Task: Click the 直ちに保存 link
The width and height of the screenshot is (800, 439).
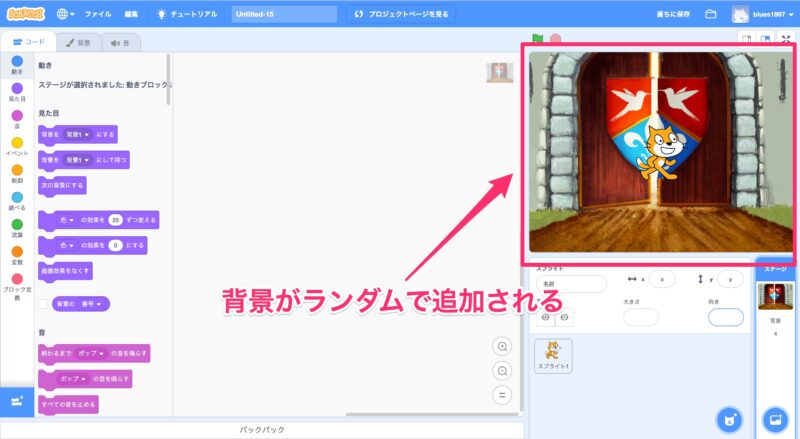Action: point(669,15)
